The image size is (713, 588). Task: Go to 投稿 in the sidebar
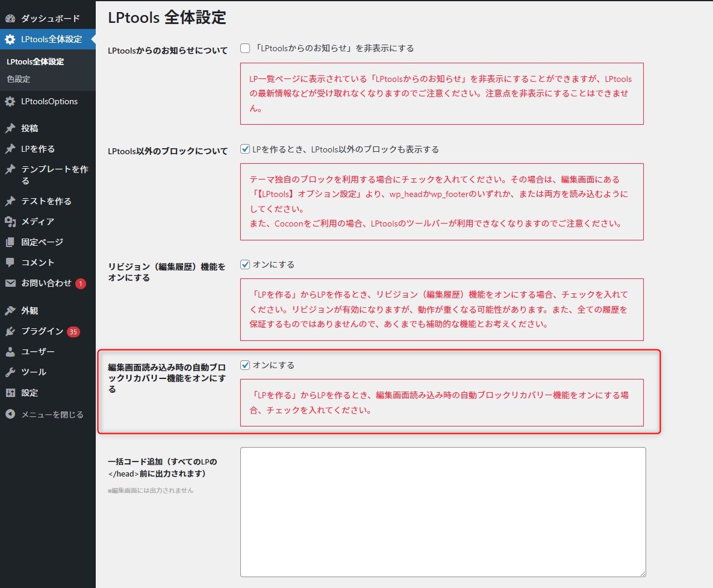48,128
